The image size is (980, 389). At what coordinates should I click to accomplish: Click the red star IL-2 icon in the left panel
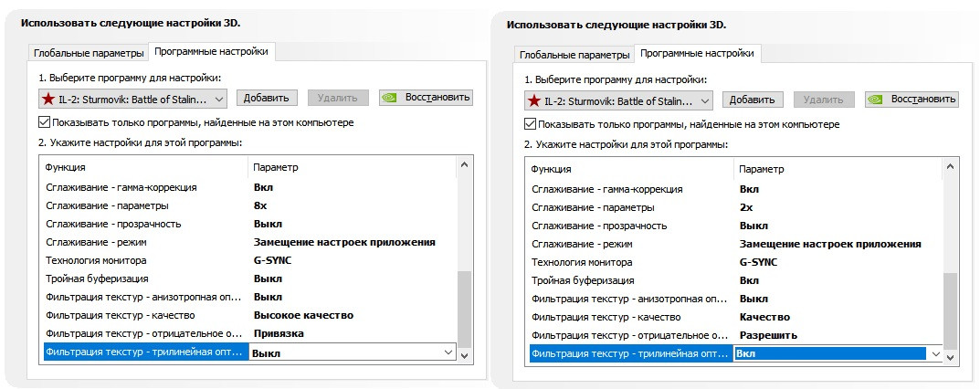(x=47, y=99)
